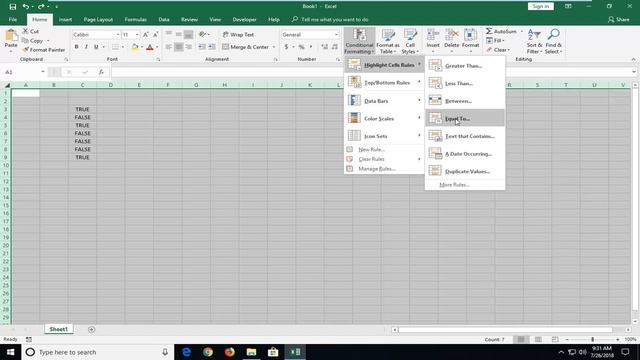
Task: Click the horizontal scrollbar
Action: pos(505,329)
